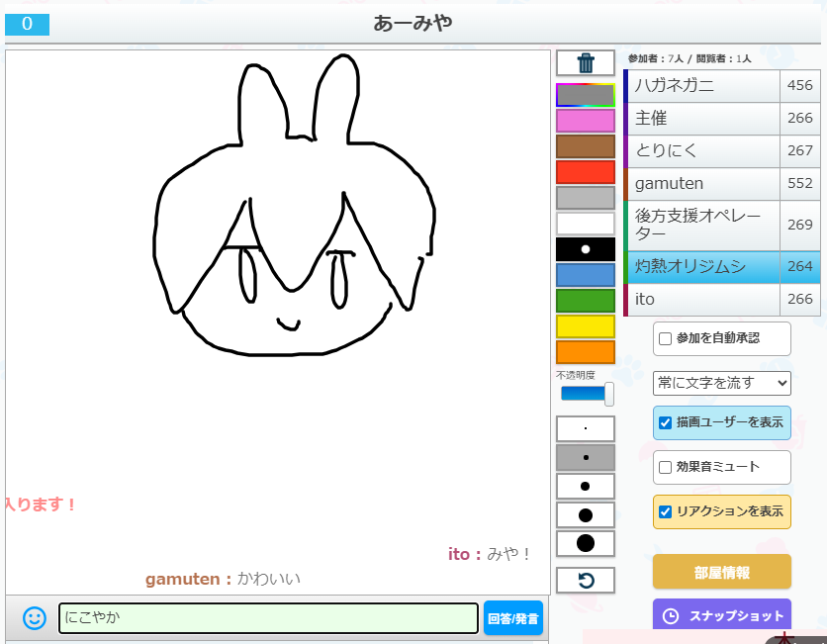Viewport: 827px width, 644px height.
Task: Select the largest brush size dot
Action: tap(586, 543)
